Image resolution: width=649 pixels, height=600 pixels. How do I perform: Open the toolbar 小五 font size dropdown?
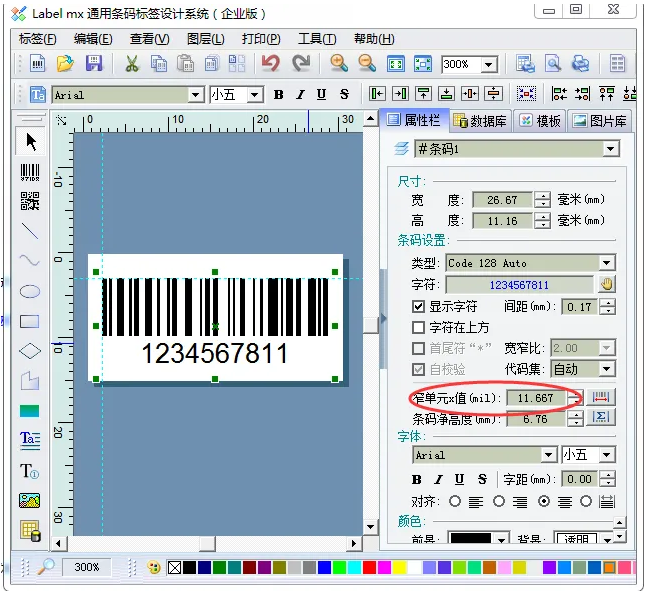tap(255, 95)
